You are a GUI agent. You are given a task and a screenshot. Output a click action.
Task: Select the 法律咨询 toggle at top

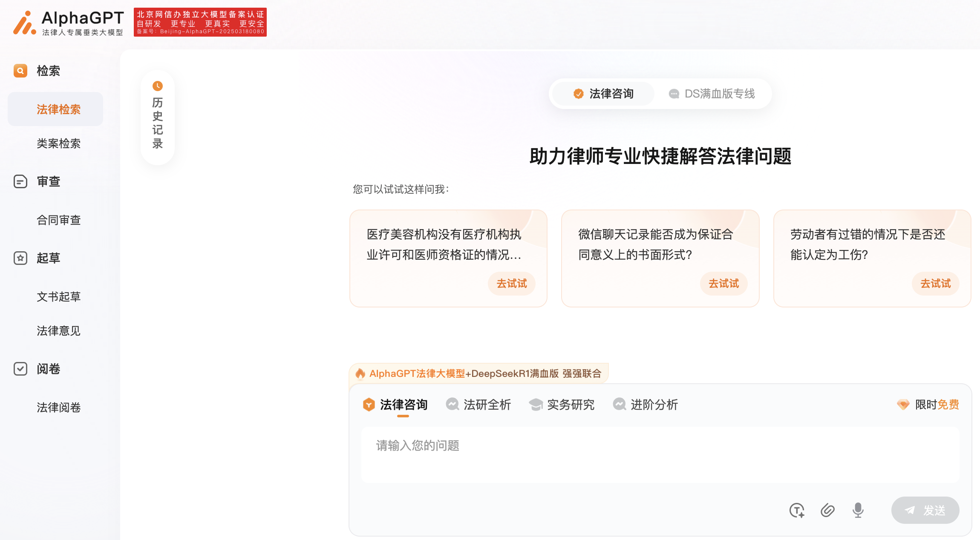[603, 94]
